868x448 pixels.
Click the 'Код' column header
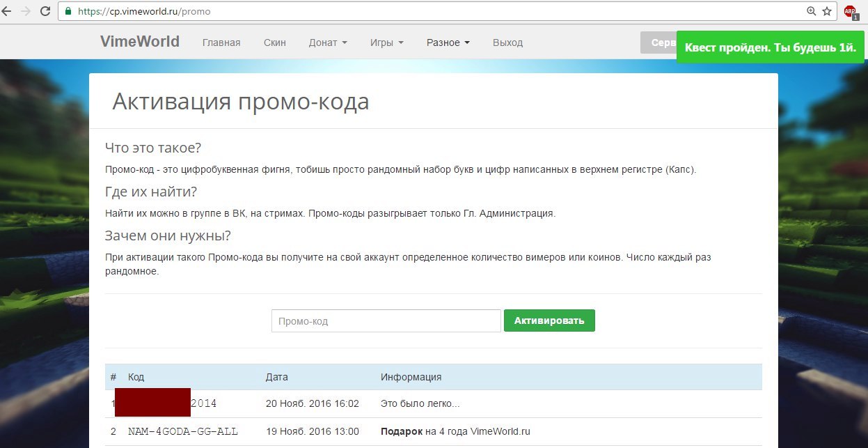pos(136,377)
